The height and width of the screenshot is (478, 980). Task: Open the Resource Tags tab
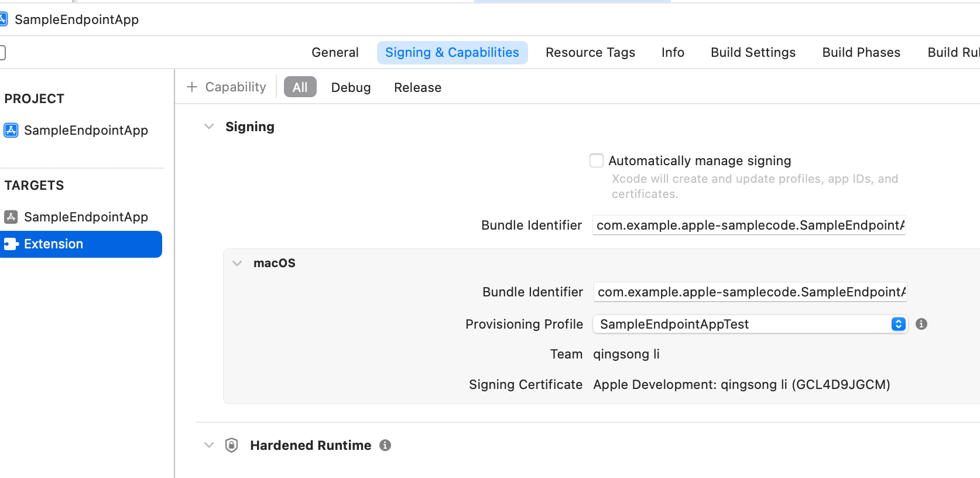coord(590,53)
